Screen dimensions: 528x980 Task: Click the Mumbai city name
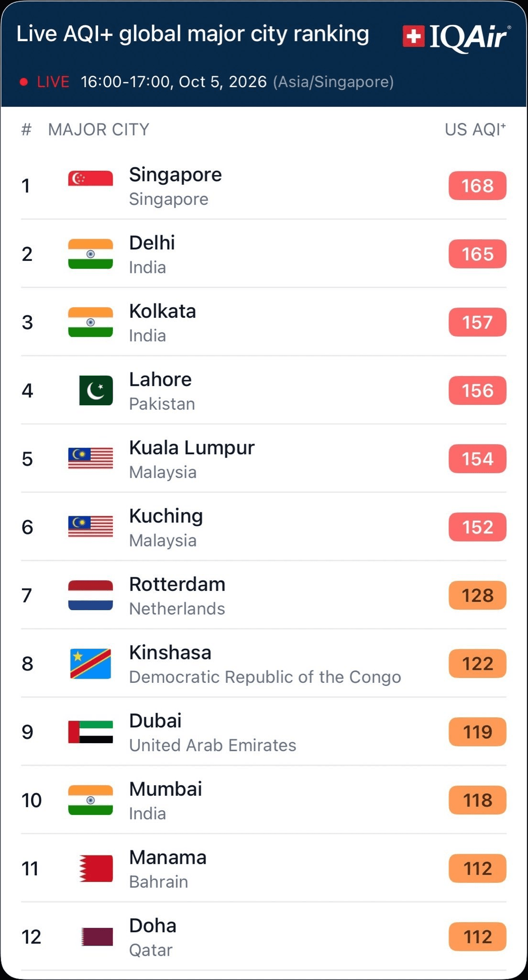click(165, 789)
